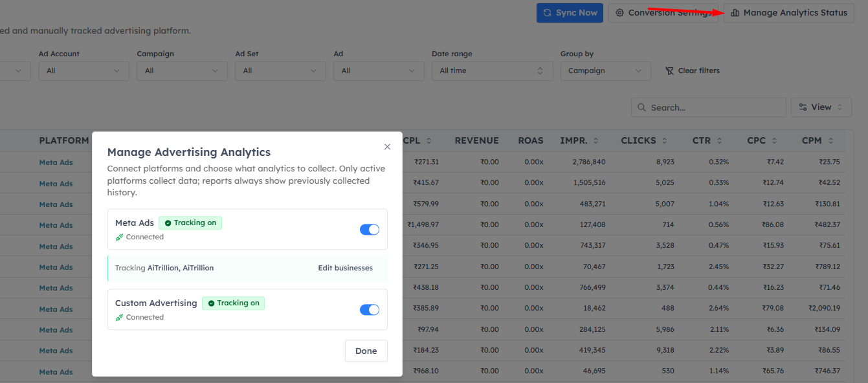This screenshot has height=383, width=868.
Task: Open the Ad Set dropdown
Action: (280, 71)
